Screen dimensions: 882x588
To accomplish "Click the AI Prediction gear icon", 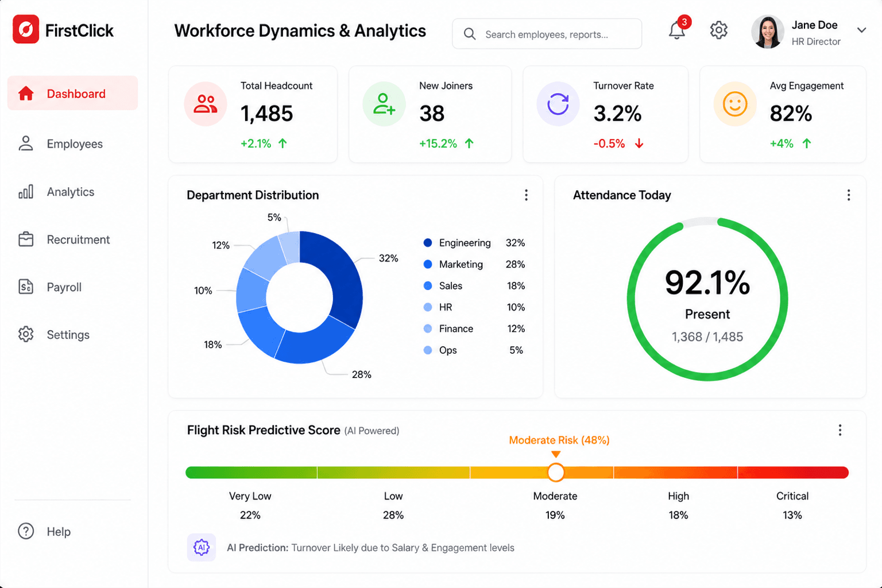I will pyautogui.click(x=202, y=547).
